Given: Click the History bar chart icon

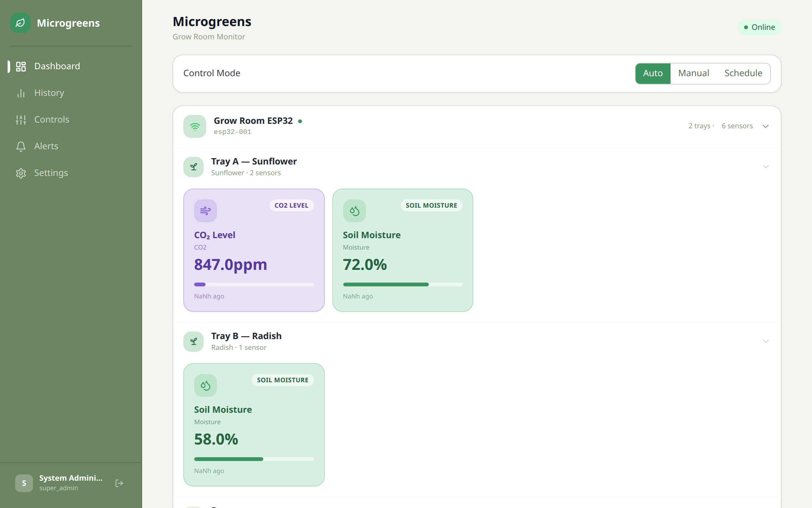Looking at the screenshot, I should [21, 93].
